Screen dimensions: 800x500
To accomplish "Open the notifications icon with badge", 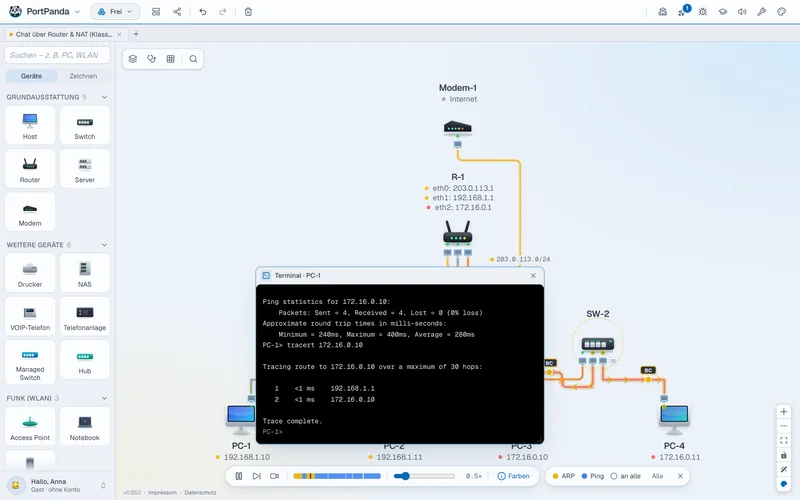I will pos(683,11).
